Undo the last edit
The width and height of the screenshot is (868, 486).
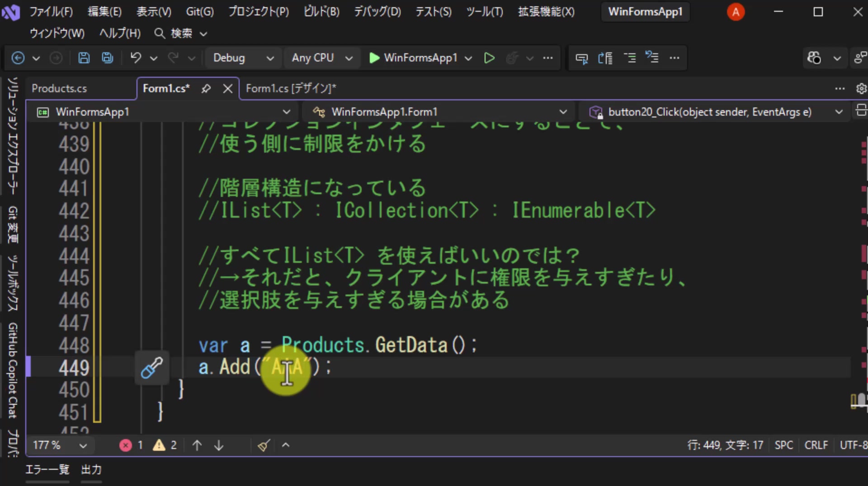tap(136, 58)
